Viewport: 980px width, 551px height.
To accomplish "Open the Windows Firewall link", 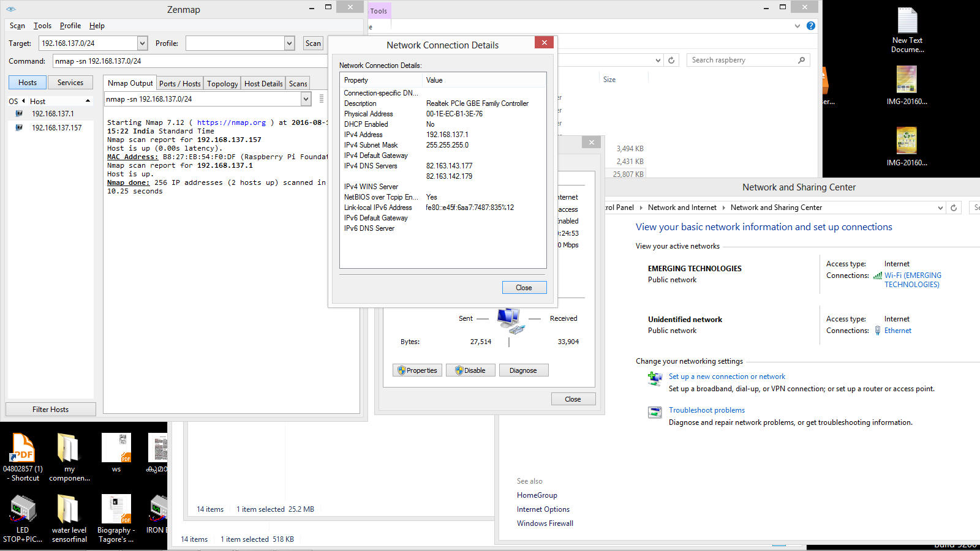I will click(545, 523).
